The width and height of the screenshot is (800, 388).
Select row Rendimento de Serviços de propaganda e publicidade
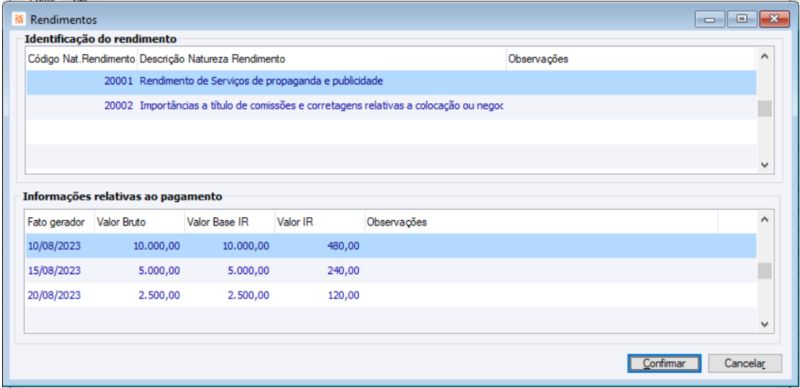click(x=391, y=81)
